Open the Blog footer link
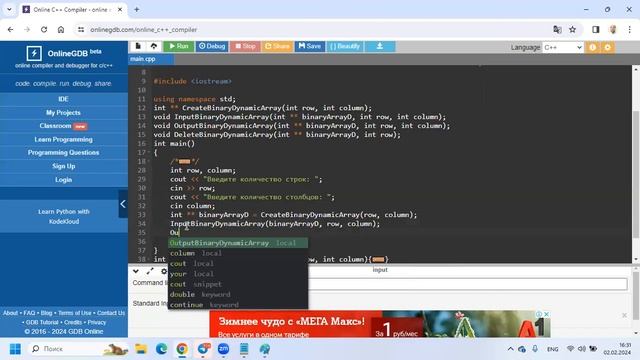The image size is (640, 360). coord(47,313)
